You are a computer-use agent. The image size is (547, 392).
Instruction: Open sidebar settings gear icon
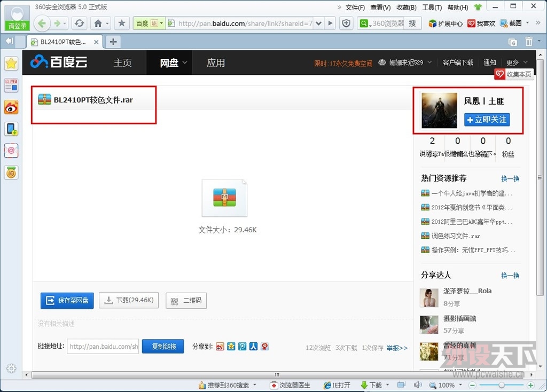point(11,369)
